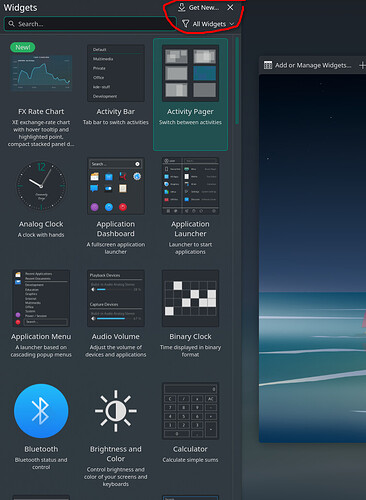The image size is (366, 500).
Task: Click the widget list scrollbar
Action: [237, 81]
